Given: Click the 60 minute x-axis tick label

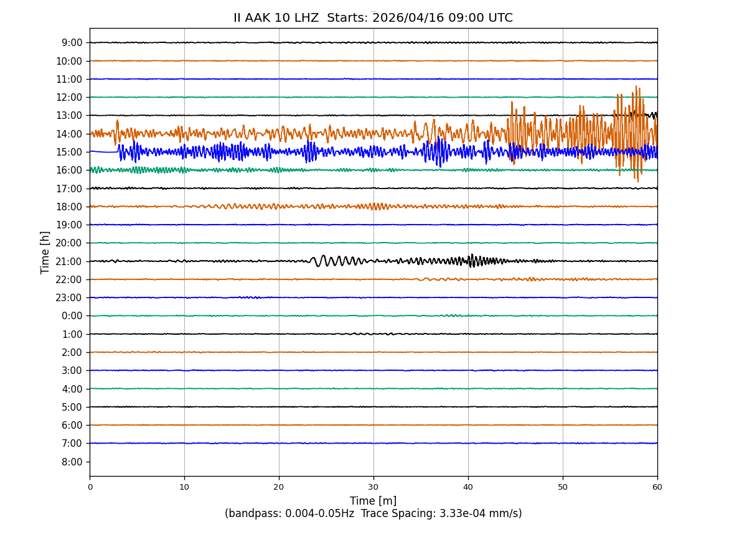Looking at the screenshot, I should (657, 487).
